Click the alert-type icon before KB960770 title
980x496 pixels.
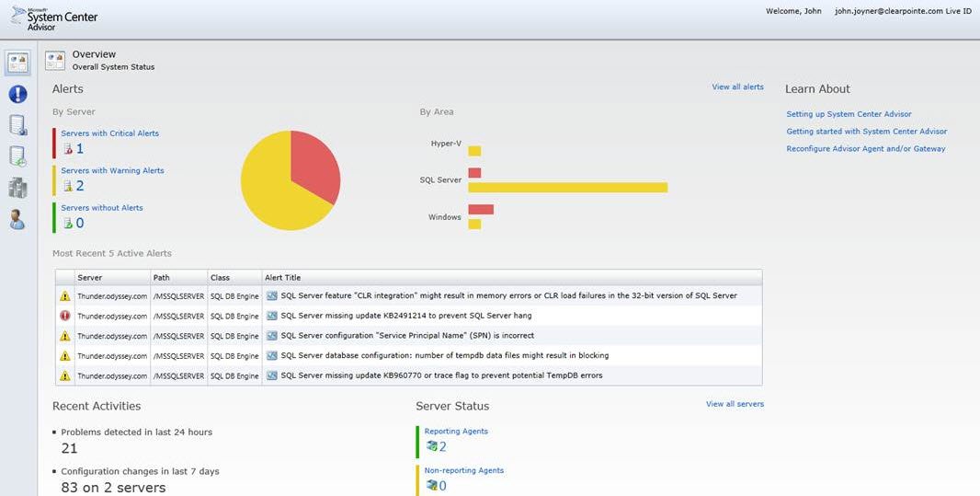click(272, 375)
